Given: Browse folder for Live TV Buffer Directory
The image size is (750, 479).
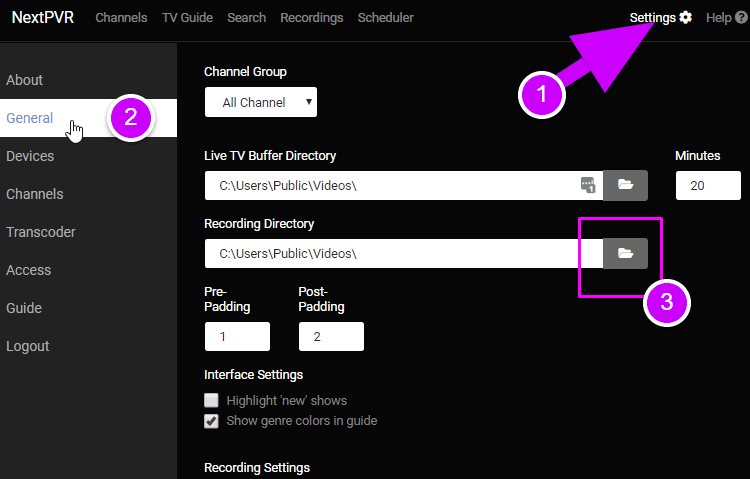Looking at the screenshot, I should click(625, 185).
